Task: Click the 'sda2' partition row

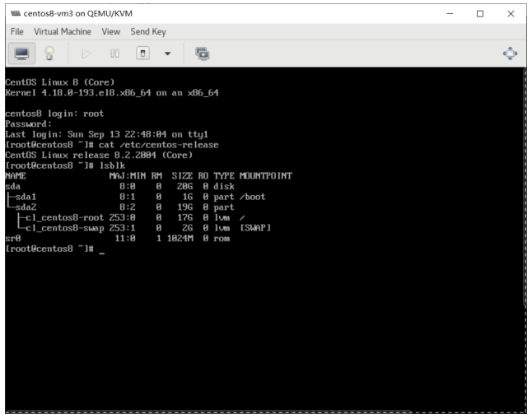Action: tap(120, 207)
